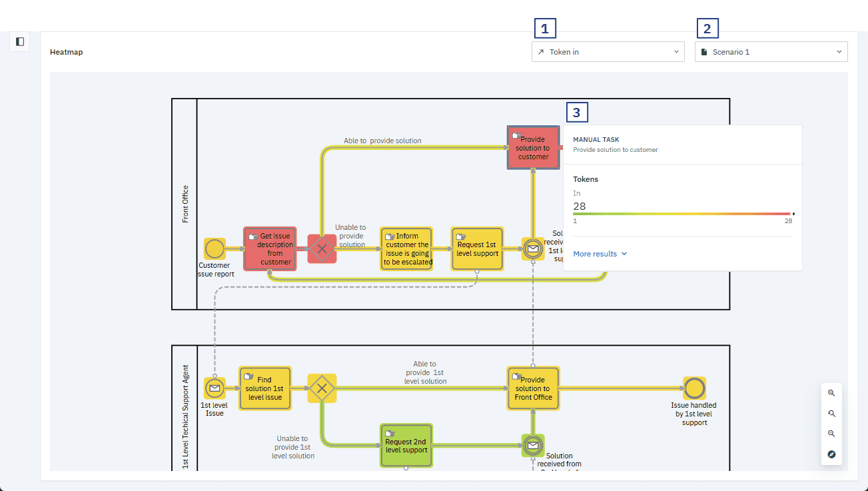868x491 pixels.
Task: Open the Token in metric dropdown
Action: click(x=608, y=52)
